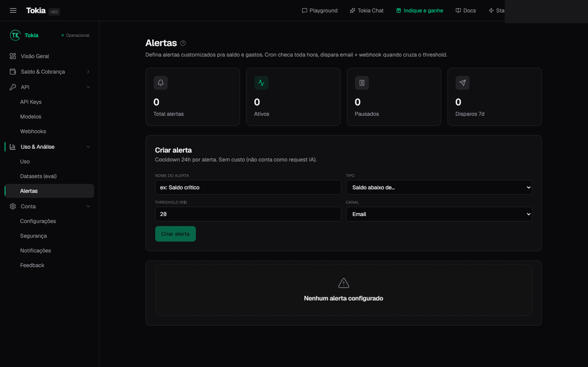Open Visão Geral in the sidebar
Viewport: 588px width, 367px height.
pos(50,56)
